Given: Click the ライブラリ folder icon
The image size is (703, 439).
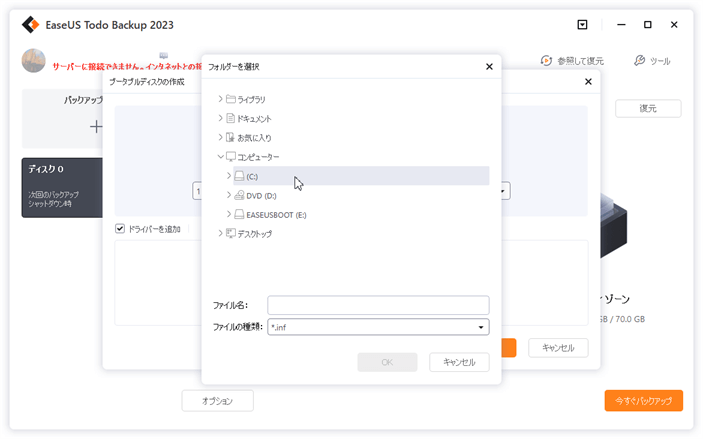Looking at the screenshot, I should 230,99.
